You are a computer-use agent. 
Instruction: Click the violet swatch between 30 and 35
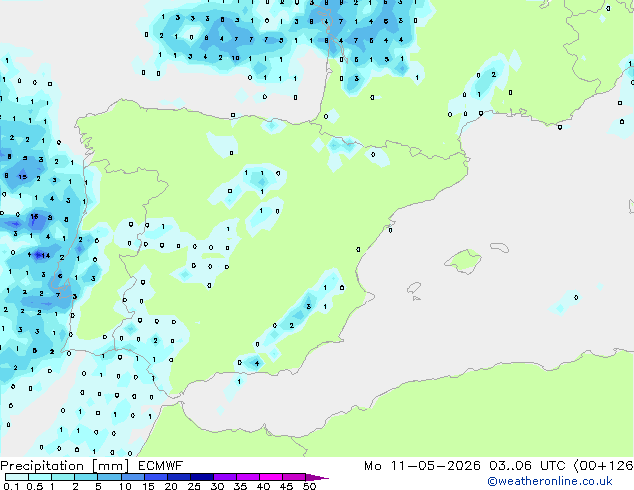tap(225, 477)
